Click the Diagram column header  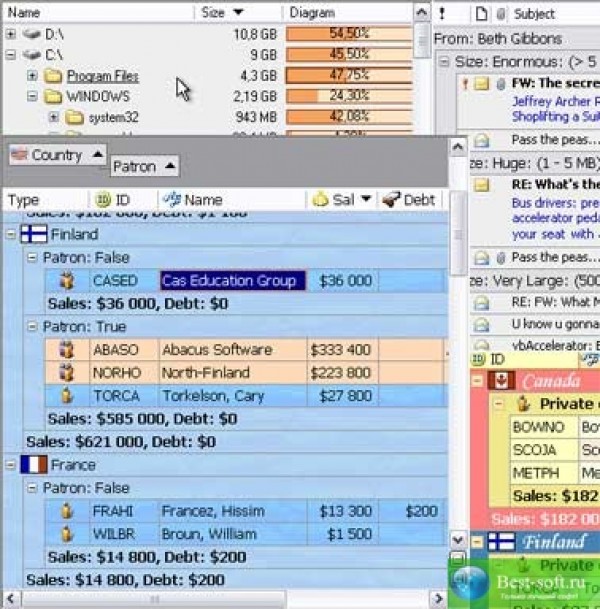348,13
